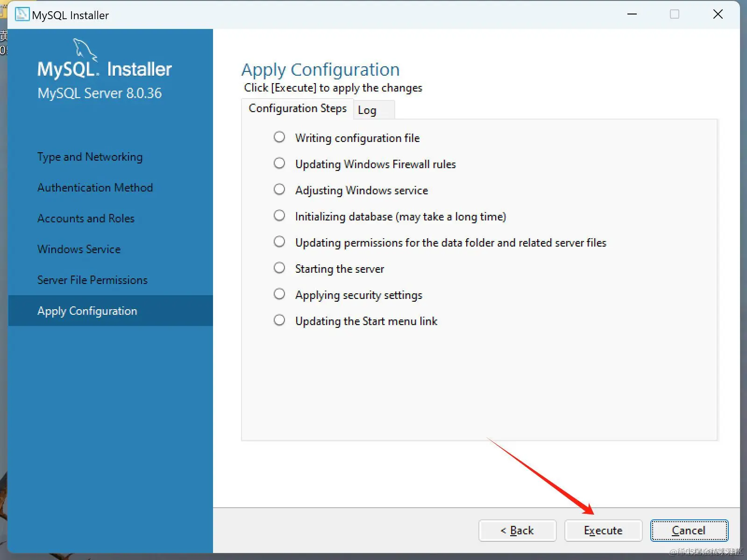Click the Starting the server status circle

coord(279,268)
